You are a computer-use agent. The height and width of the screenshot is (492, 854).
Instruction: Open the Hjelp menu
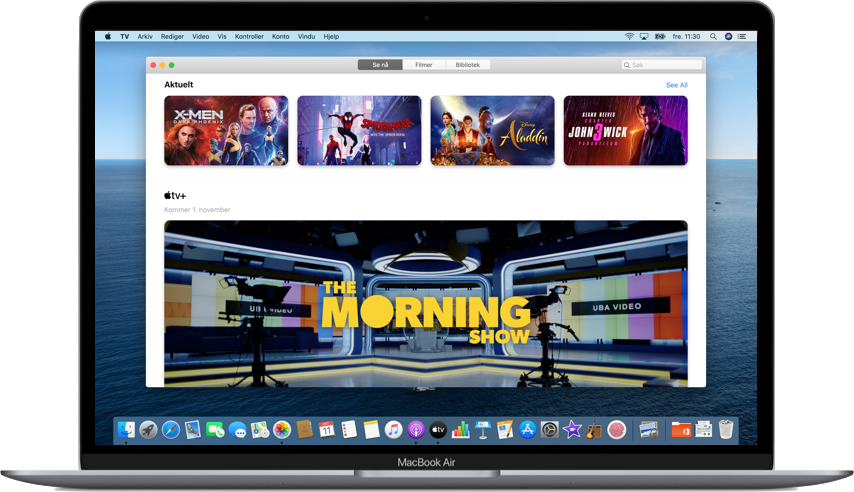[x=331, y=37]
